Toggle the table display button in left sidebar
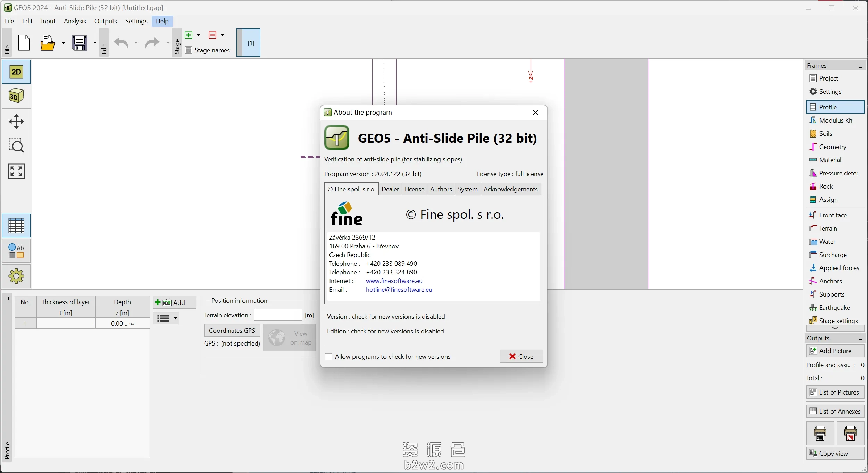The image size is (868, 473). pos(16,226)
